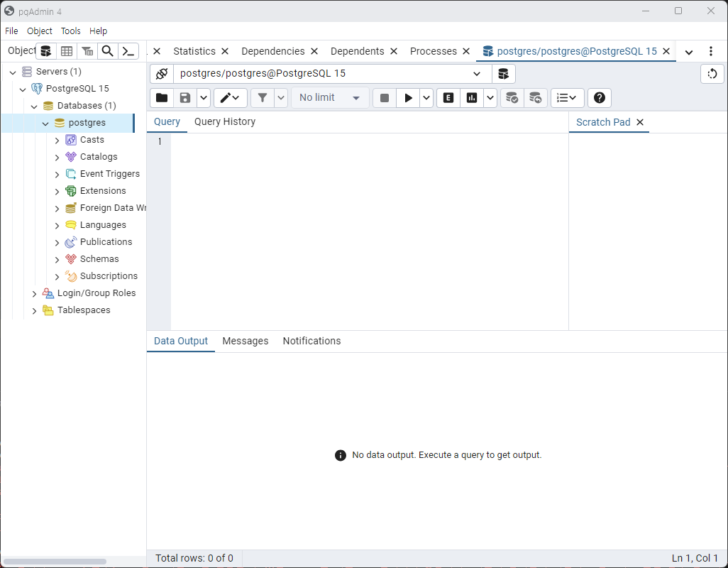Select the Subscriptions tree item
The image size is (728, 568).
pos(109,276)
